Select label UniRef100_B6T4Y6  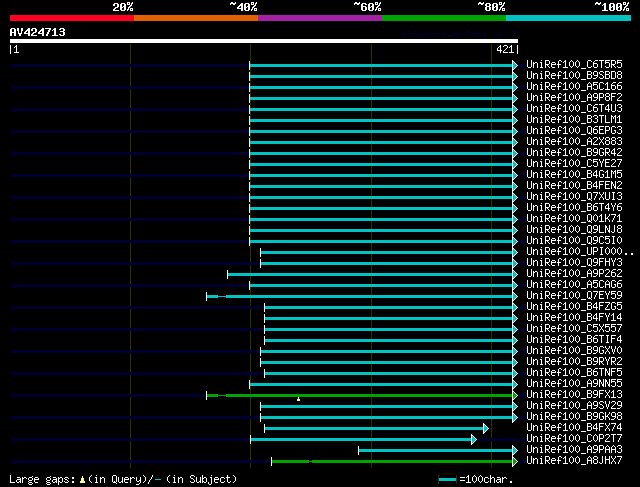coord(574,208)
